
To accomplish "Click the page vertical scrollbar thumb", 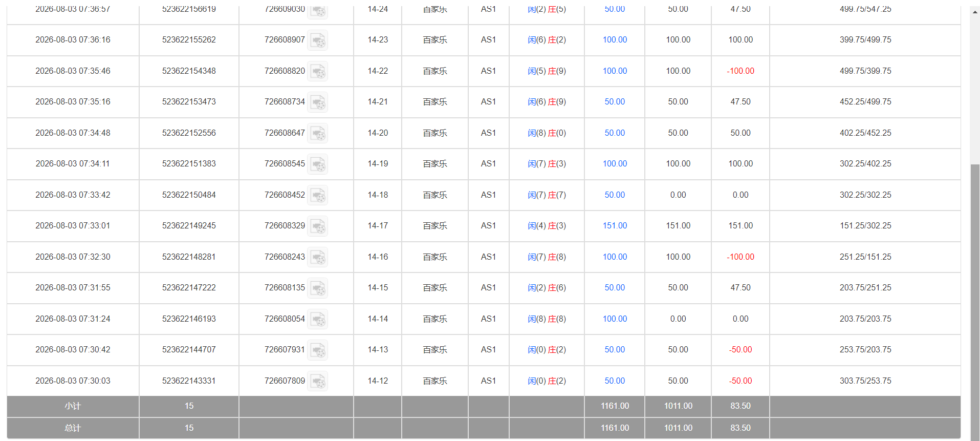I will pyautogui.click(x=975, y=302).
